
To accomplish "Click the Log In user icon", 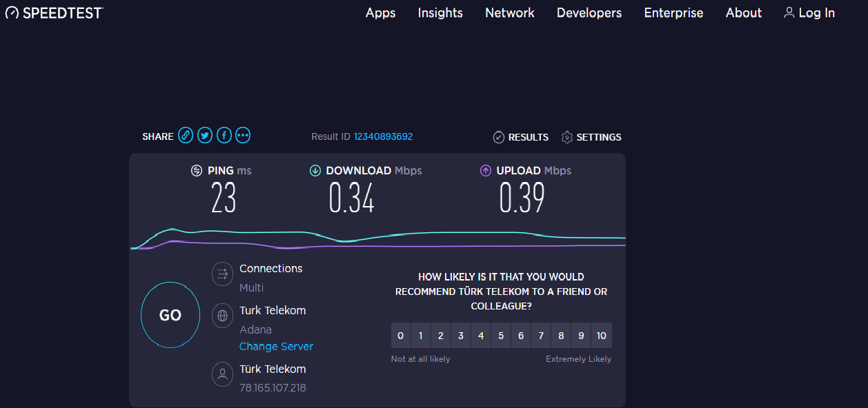I will point(789,12).
